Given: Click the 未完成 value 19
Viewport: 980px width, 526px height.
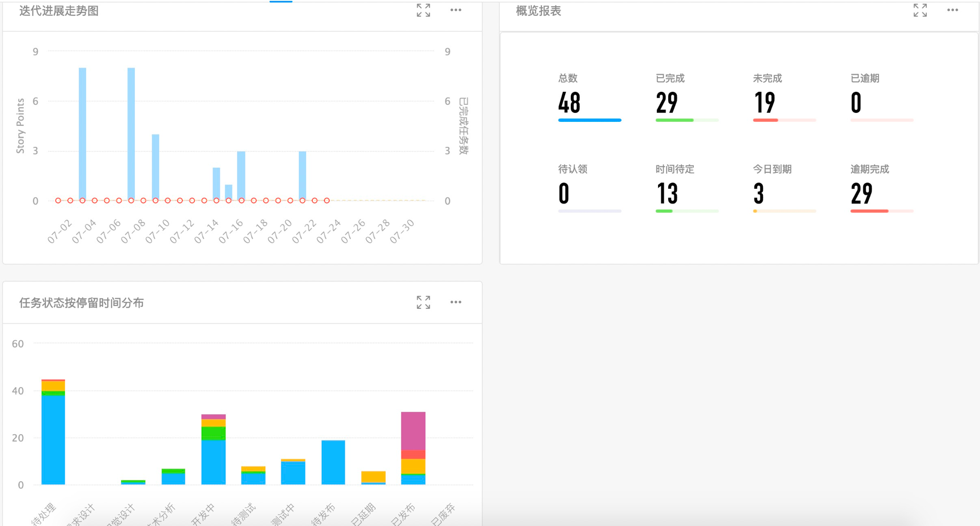Looking at the screenshot, I should (764, 103).
